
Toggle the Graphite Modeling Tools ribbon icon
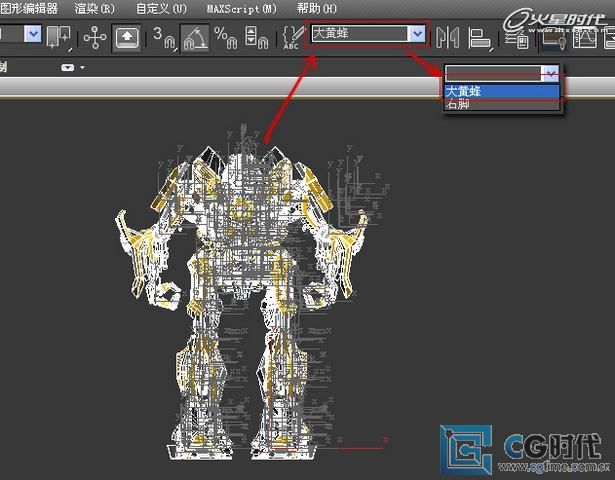[553, 38]
